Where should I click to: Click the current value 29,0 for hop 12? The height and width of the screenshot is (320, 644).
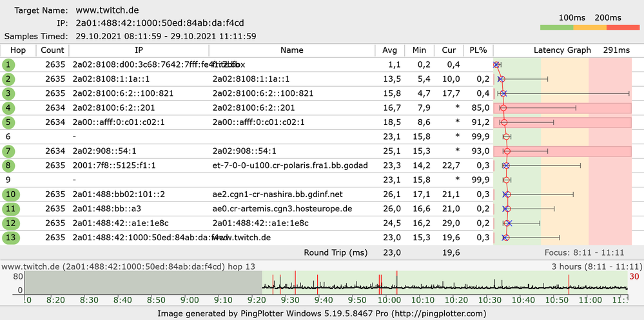point(451,223)
